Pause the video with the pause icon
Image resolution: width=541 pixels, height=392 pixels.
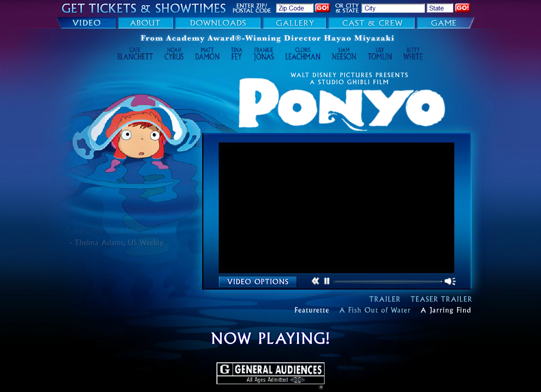point(327,281)
